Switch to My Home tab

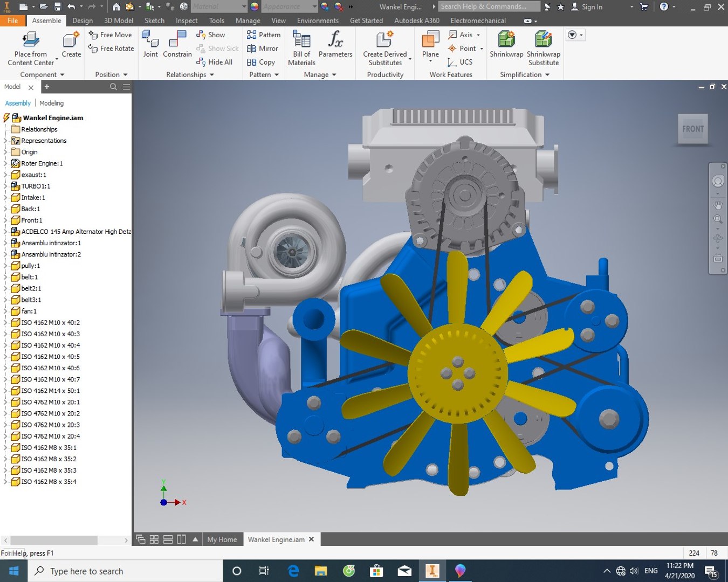coord(222,539)
